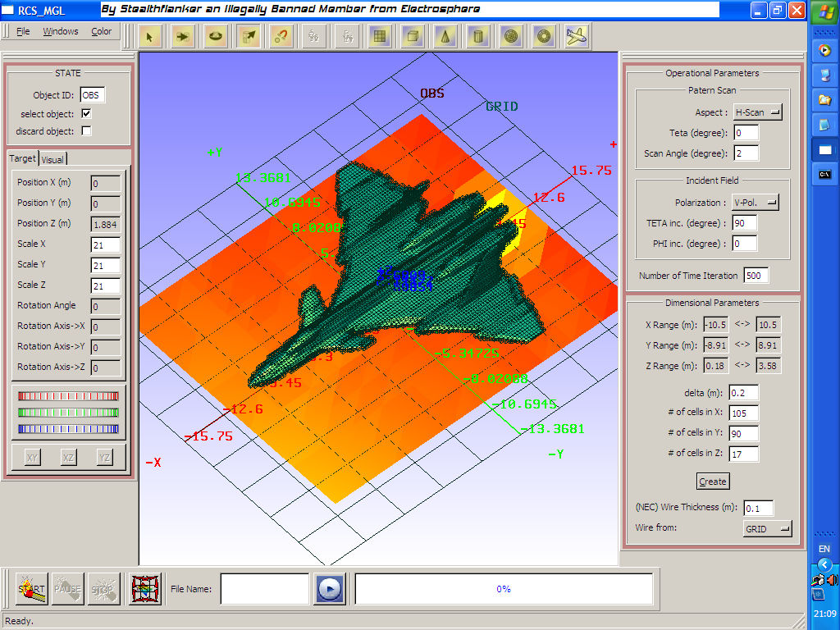Image resolution: width=840 pixels, height=630 pixels.
Task: Toggle the XY plane view button
Action: click(x=33, y=458)
